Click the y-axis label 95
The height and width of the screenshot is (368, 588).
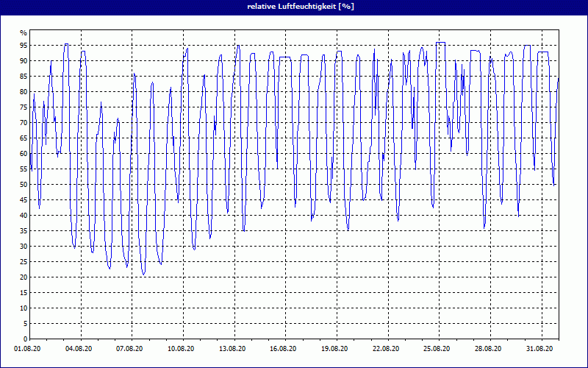24,46
